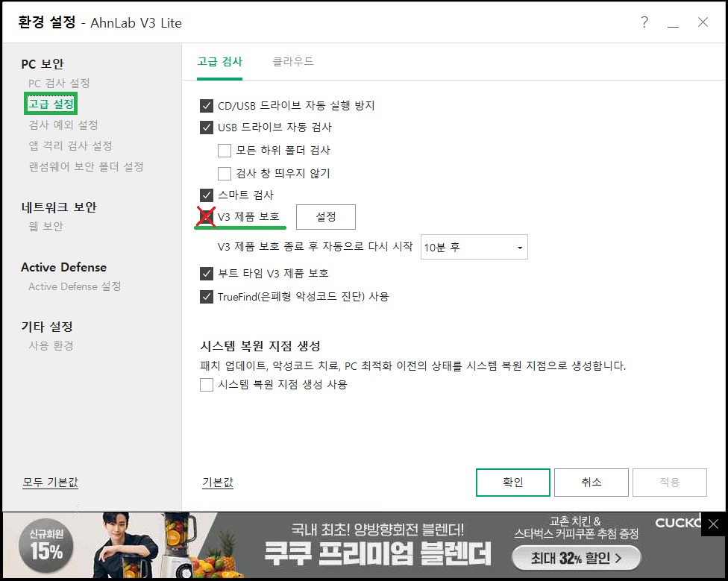Toggle CD/USB 드라이브 자동 실행 방지 checkbox
The width and height of the screenshot is (728, 581).
coord(207,106)
